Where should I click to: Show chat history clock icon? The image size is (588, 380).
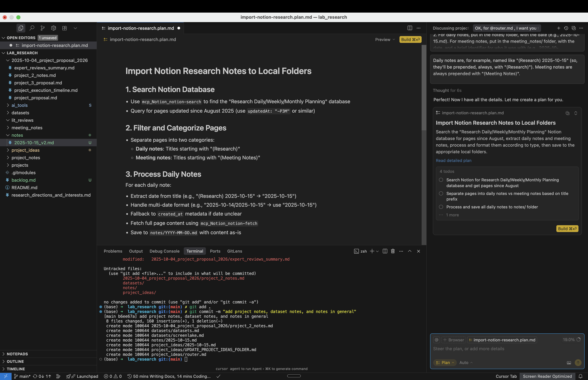coord(566,28)
